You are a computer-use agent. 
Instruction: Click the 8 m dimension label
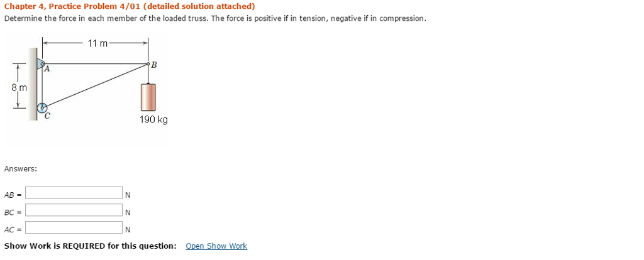tap(19, 87)
